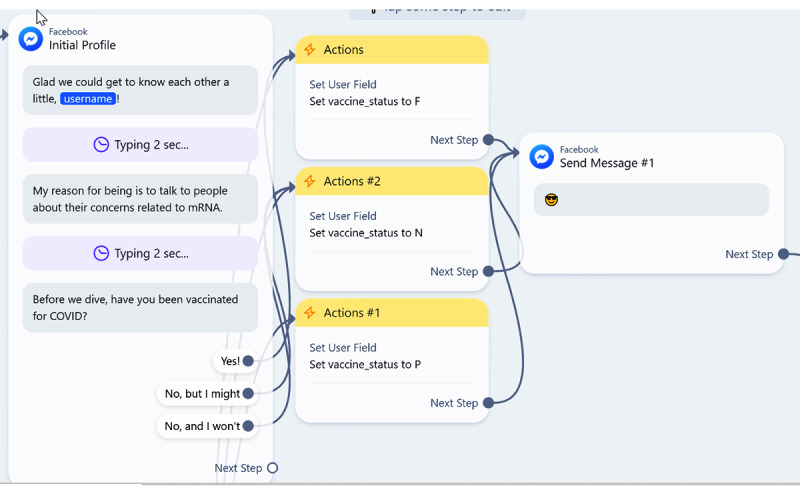
Task: Click the empty Next Step connector on Initial Profile
Action: [x=272, y=468]
